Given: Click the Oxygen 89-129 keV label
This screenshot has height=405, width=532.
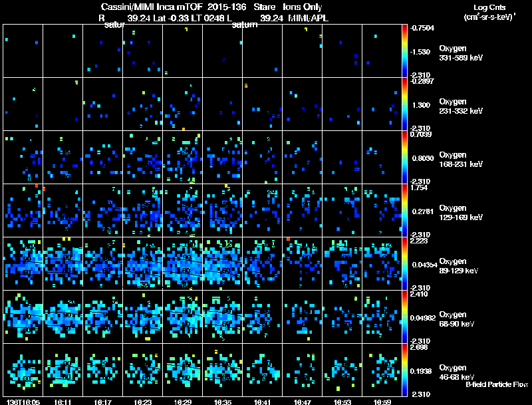Looking at the screenshot, I should pos(459,266).
